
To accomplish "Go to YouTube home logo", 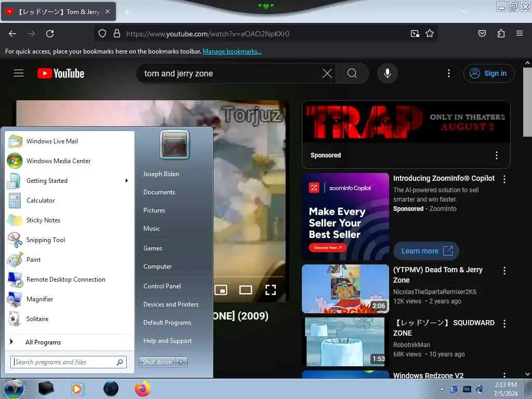I will pyautogui.click(x=61, y=73).
